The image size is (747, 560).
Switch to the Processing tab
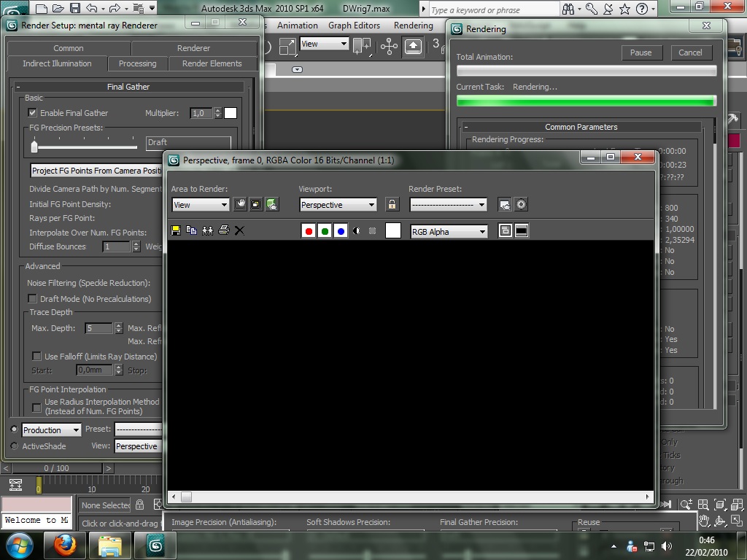[138, 63]
